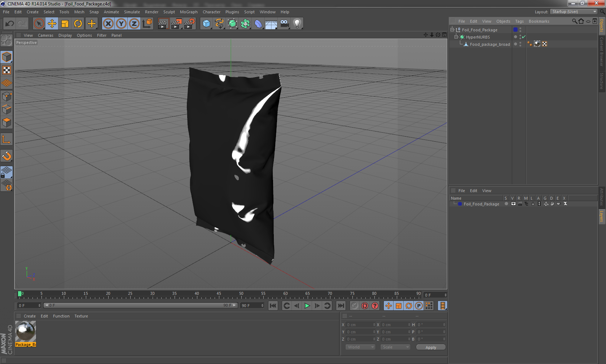Click the texture tag on Food_package_broad
Image resolution: width=606 pixels, height=364 pixels.
pos(537,44)
